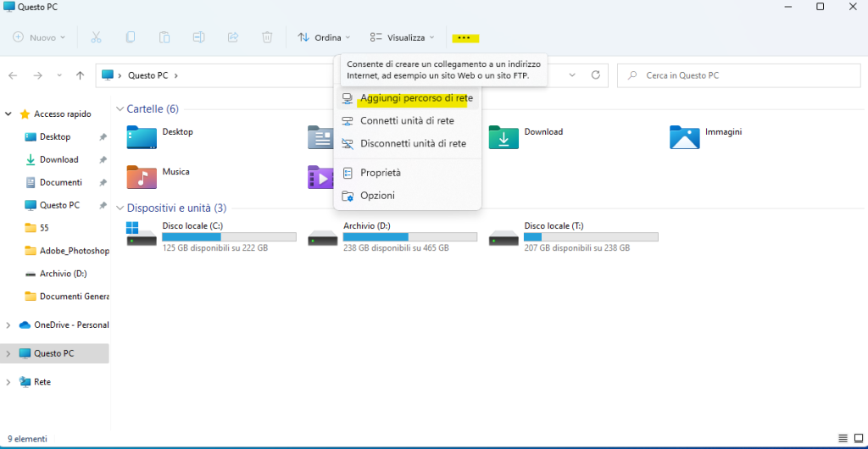Click the Share icon in toolbar
This screenshot has width=868, height=449.
233,37
